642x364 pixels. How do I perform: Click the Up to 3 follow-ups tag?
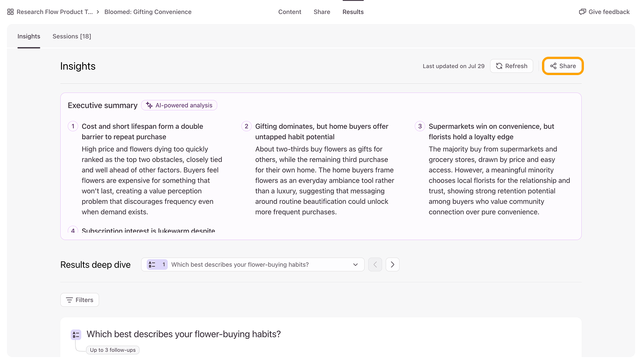[113, 350]
